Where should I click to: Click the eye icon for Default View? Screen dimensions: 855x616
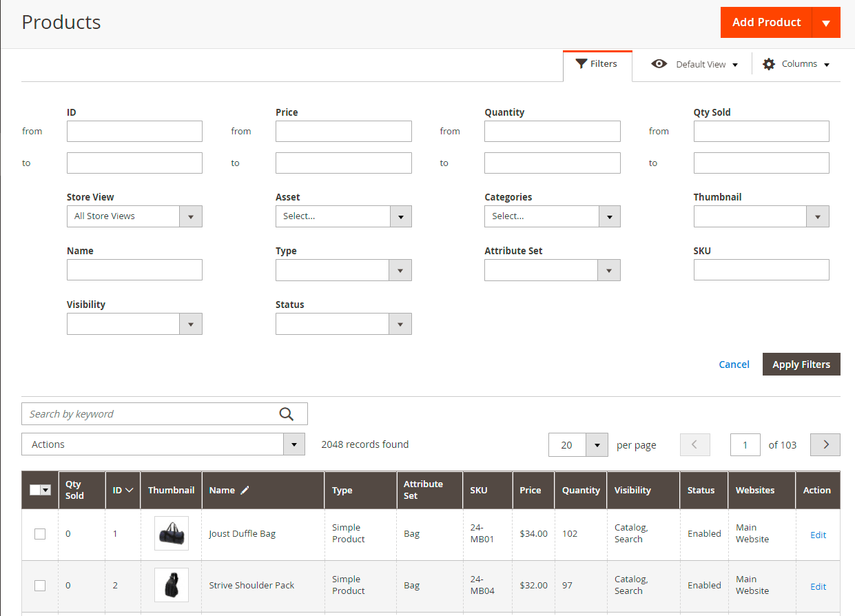click(659, 64)
